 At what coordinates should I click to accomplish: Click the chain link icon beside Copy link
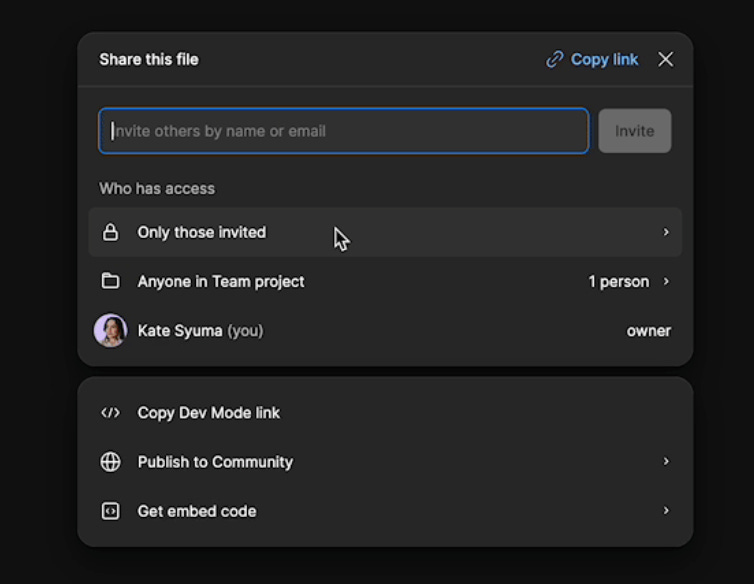[554, 60]
